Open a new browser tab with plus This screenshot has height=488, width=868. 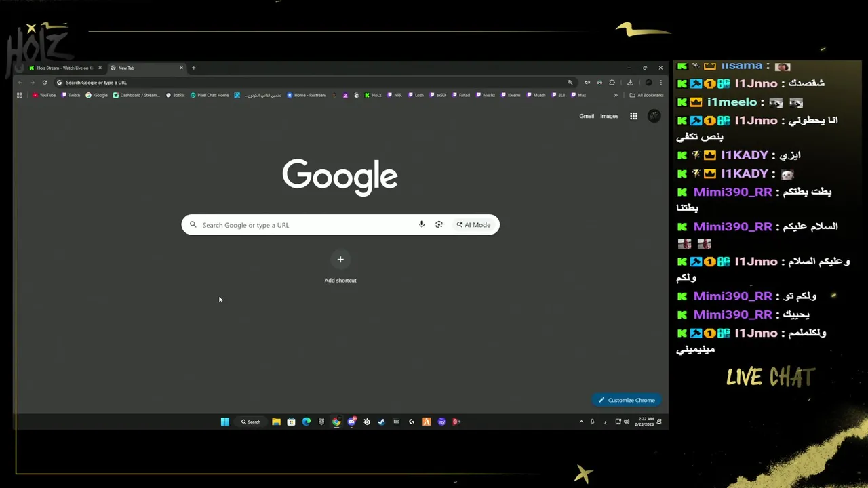(x=193, y=68)
